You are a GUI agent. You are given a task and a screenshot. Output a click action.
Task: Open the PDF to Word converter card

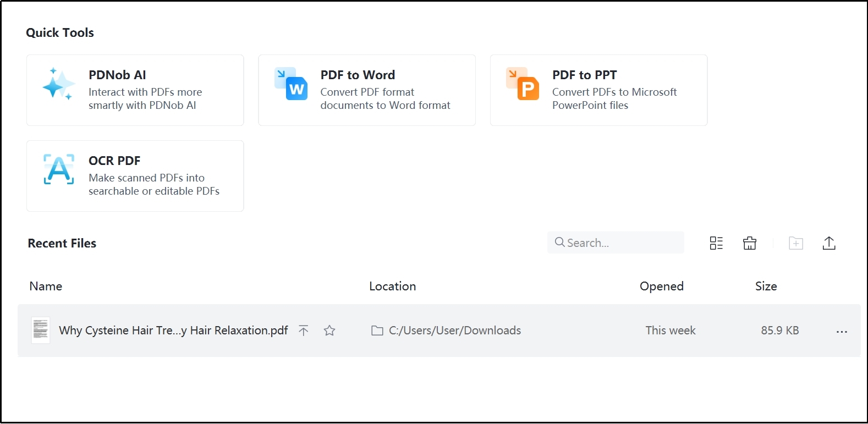pos(367,90)
